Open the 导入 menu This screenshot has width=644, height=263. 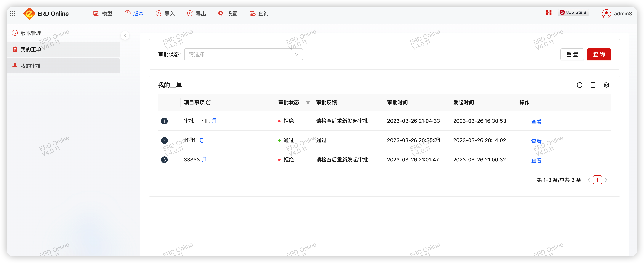(165, 14)
